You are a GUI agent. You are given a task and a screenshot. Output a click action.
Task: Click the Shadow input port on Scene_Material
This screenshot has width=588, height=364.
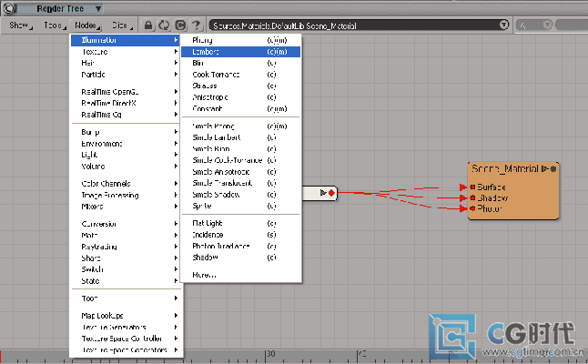pos(472,197)
